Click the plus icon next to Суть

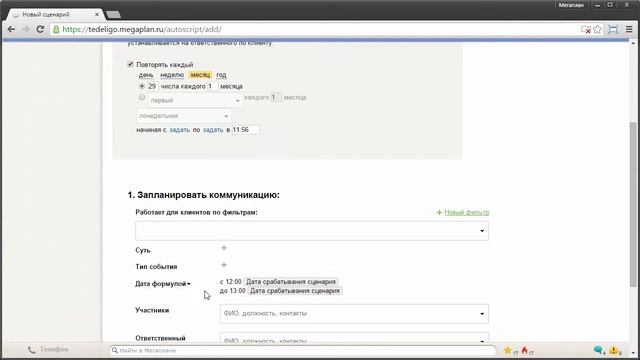click(224, 248)
